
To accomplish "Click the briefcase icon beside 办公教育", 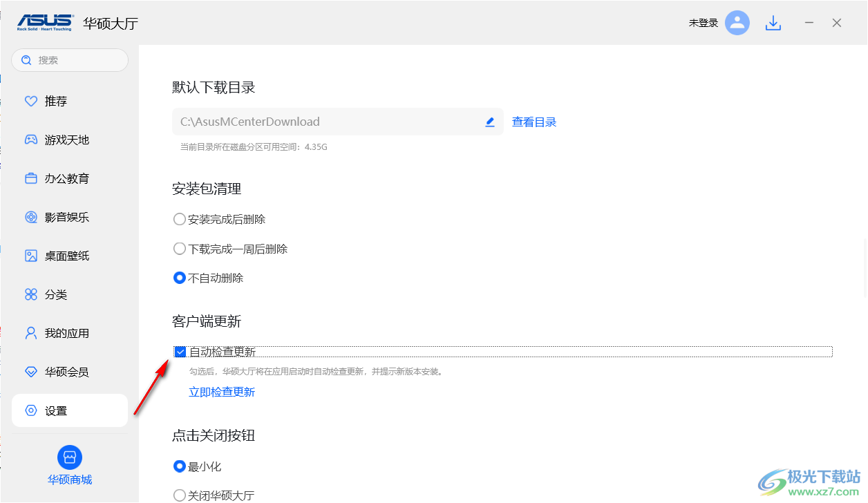I will coord(30,178).
